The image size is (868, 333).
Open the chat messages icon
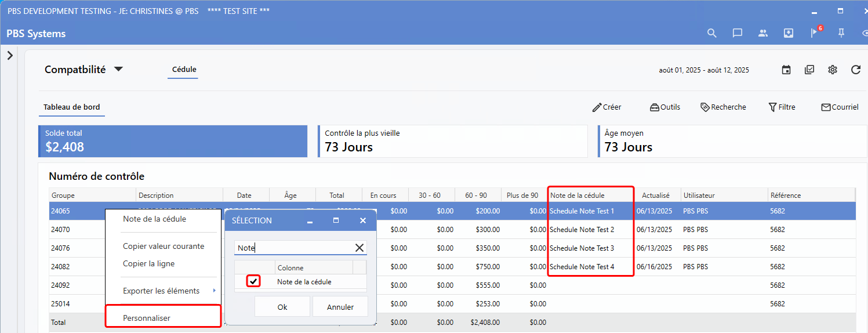click(x=738, y=33)
